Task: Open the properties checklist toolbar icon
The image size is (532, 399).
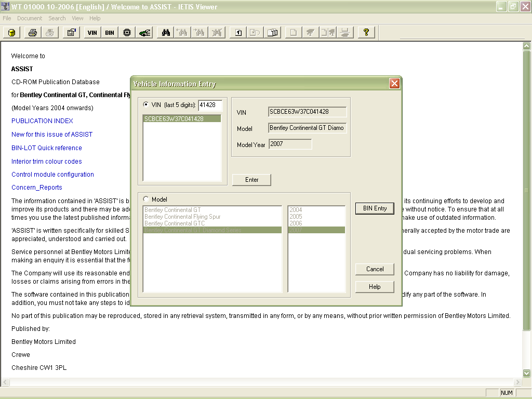Action: pyautogui.click(x=71, y=33)
